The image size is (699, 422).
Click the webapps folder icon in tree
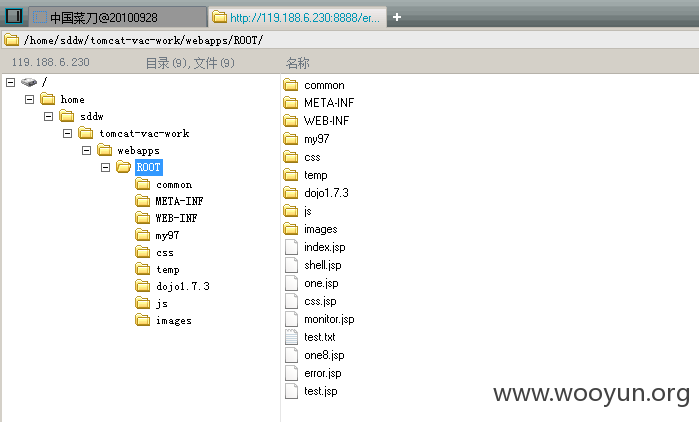(105, 150)
